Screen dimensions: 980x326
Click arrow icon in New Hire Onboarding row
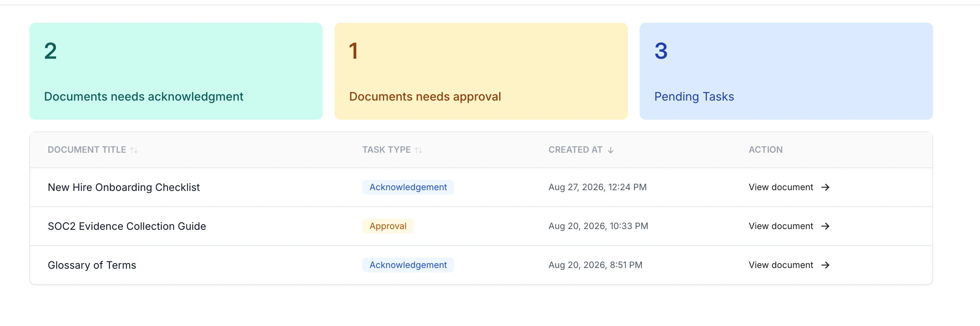click(x=825, y=187)
